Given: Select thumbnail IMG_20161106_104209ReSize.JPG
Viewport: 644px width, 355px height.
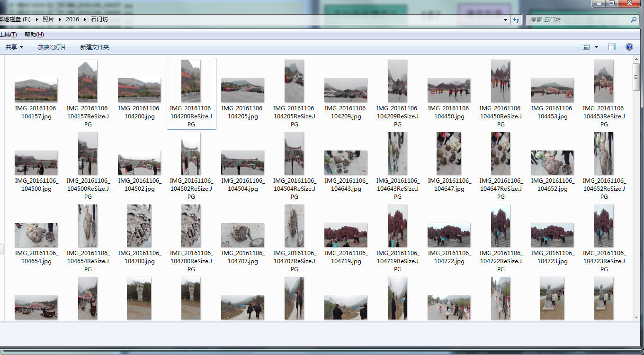Looking at the screenshot, I should pyautogui.click(x=397, y=81).
